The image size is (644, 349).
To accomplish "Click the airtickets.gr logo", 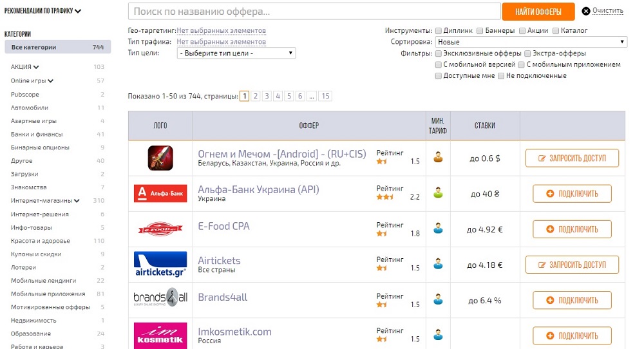I will [160, 264].
